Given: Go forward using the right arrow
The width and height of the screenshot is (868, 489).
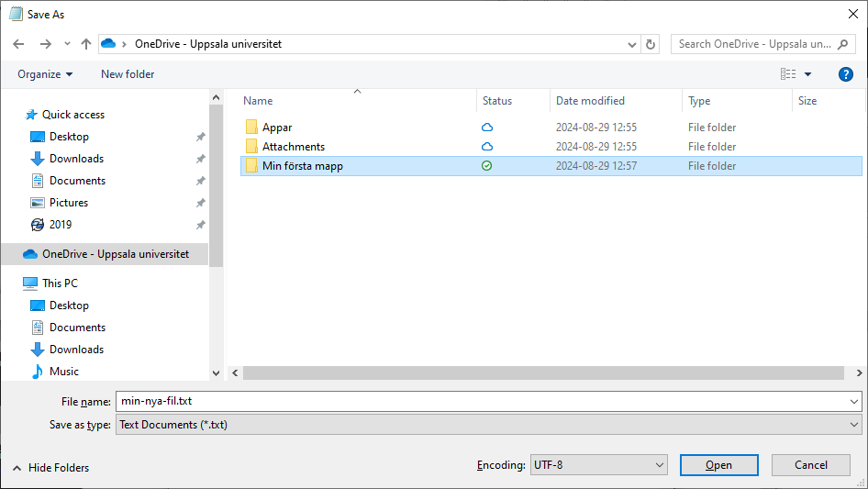Looking at the screenshot, I should (45, 44).
